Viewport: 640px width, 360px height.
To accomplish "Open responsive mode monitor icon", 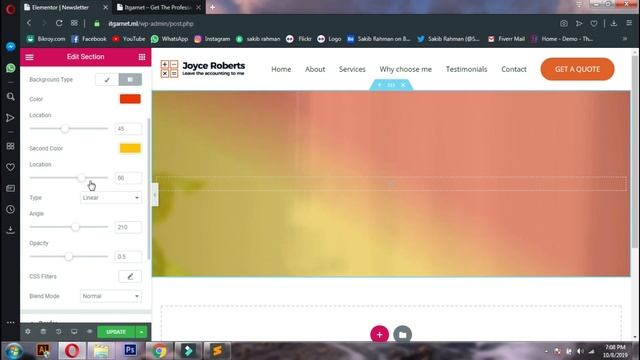I will click(x=74, y=332).
